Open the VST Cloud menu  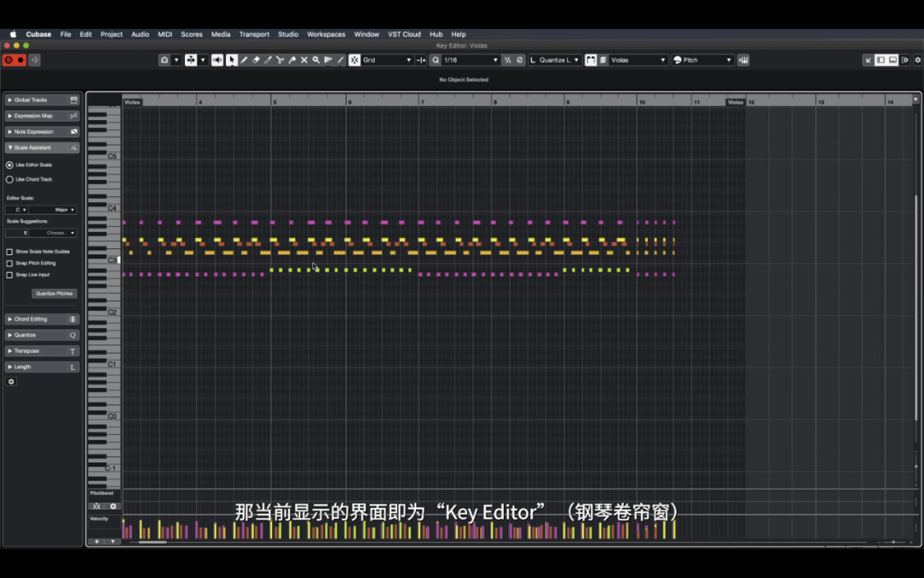pos(404,34)
